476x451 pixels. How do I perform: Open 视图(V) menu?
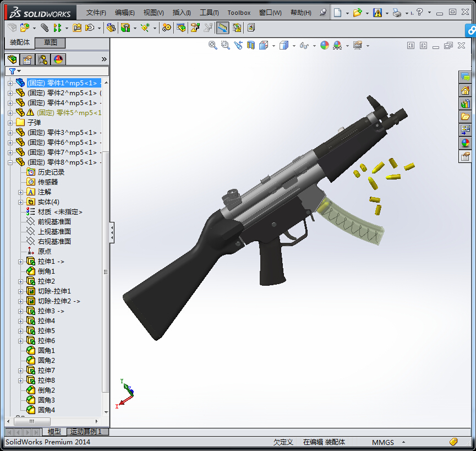pos(154,13)
